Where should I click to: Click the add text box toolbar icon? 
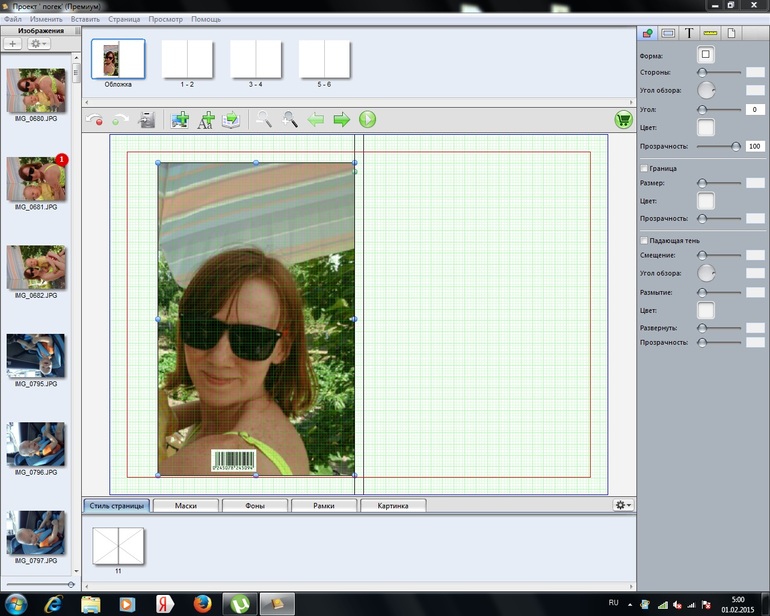click(206, 120)
